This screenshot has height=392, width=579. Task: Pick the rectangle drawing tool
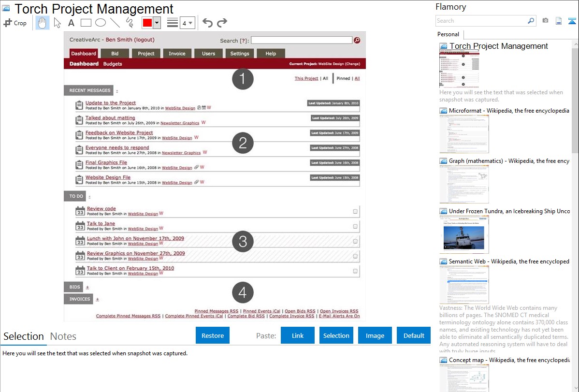86,23
